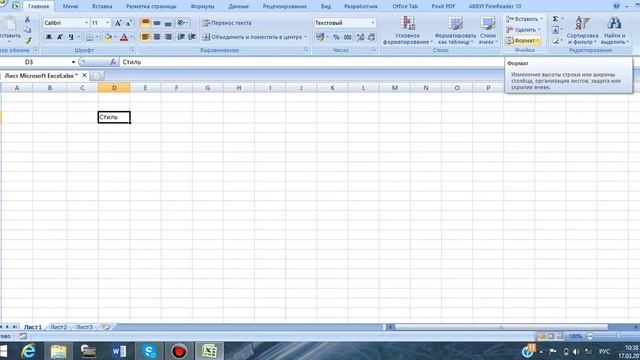Switch to sheet tab Лист3
This screenshot has width=640, height=360.
[84, 327]
